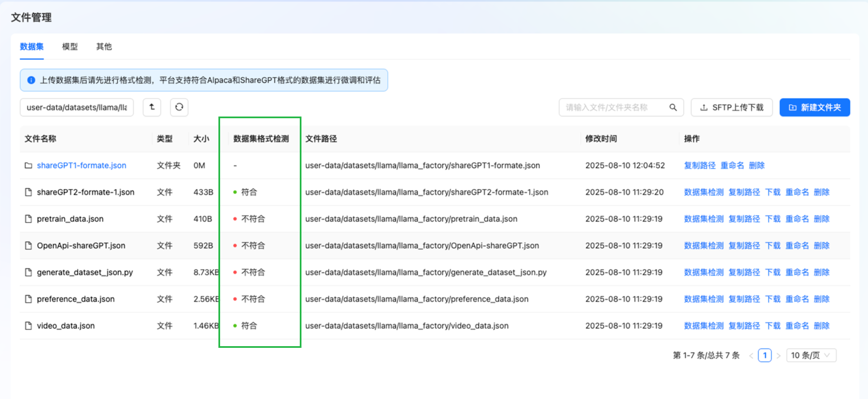Screen dimensions: 868x399
Task: Click the search magnifier icon
Action: (x=673, y=107)
